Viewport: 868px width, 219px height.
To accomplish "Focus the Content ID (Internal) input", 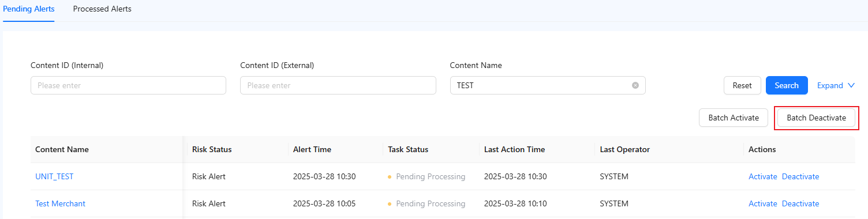I will coord(128,85).
